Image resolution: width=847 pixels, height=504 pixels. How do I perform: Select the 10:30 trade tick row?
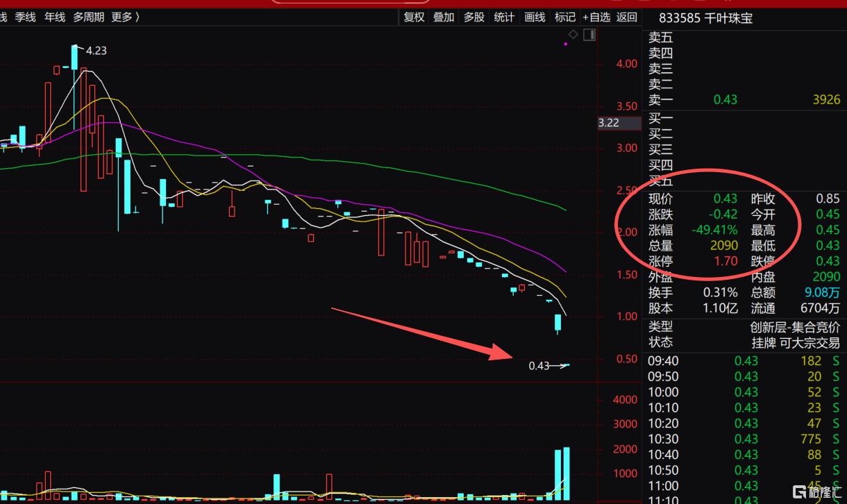pos(744,439)
